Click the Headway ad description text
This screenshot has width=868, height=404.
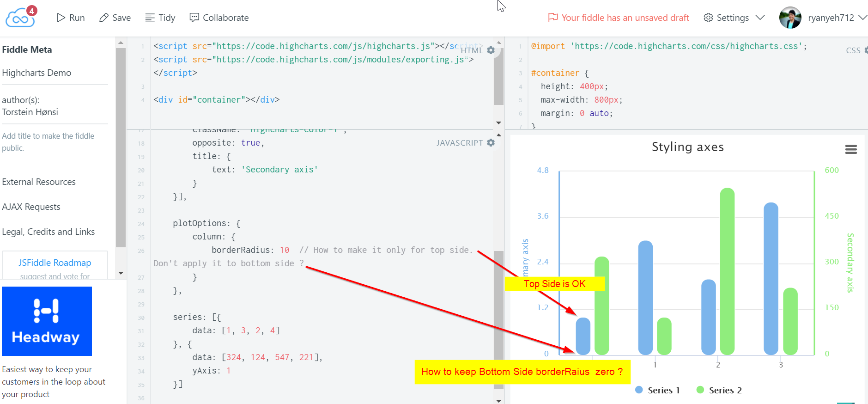[54, 382]
